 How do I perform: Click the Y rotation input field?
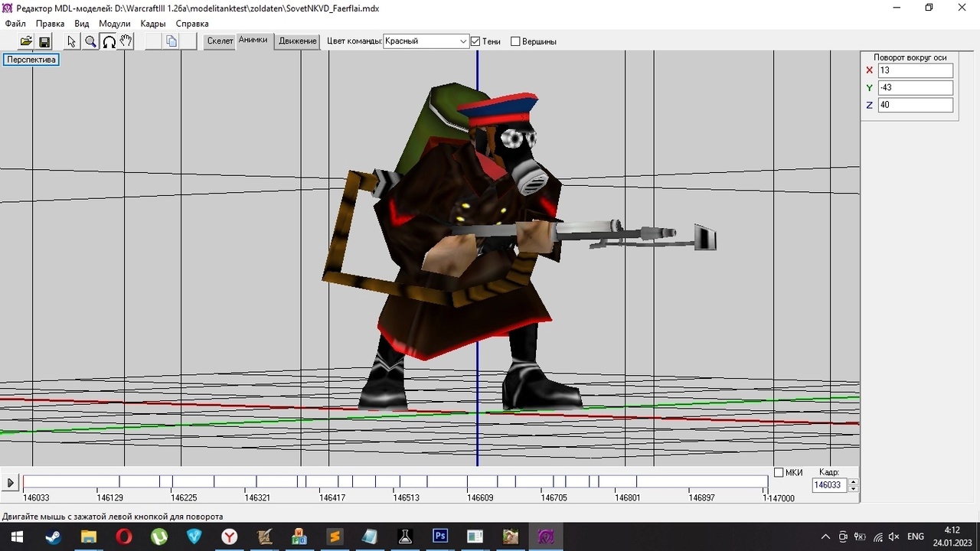(915, 87)
